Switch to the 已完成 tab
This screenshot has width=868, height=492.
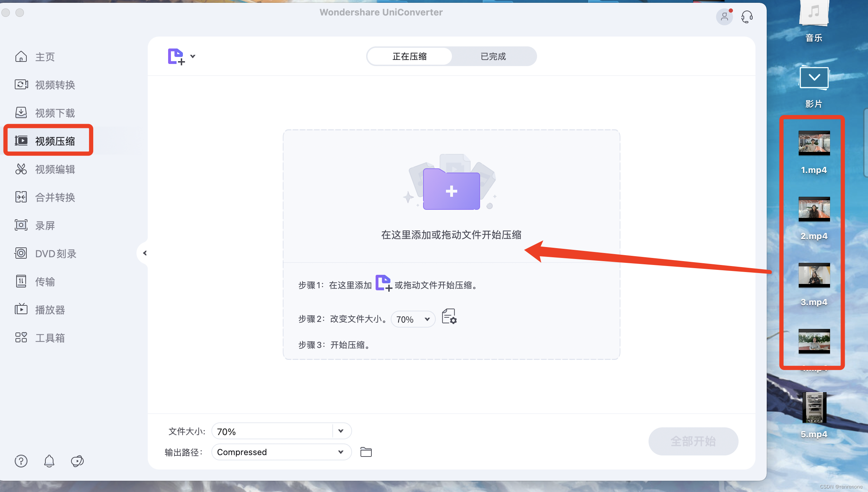click(x=493, y=56)
